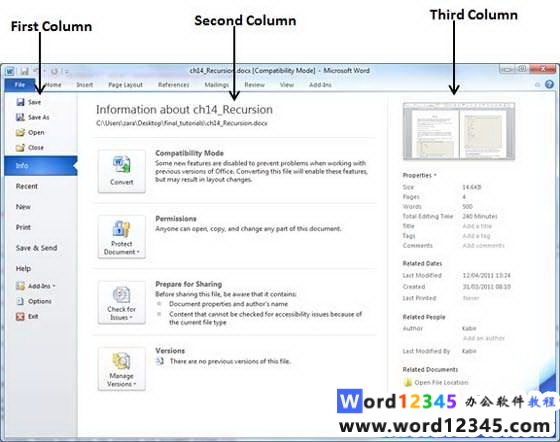Open the Manage Versions dropdown
Image resolution: width=560 pixels, height=442 pixels.
tap(122, 368)
